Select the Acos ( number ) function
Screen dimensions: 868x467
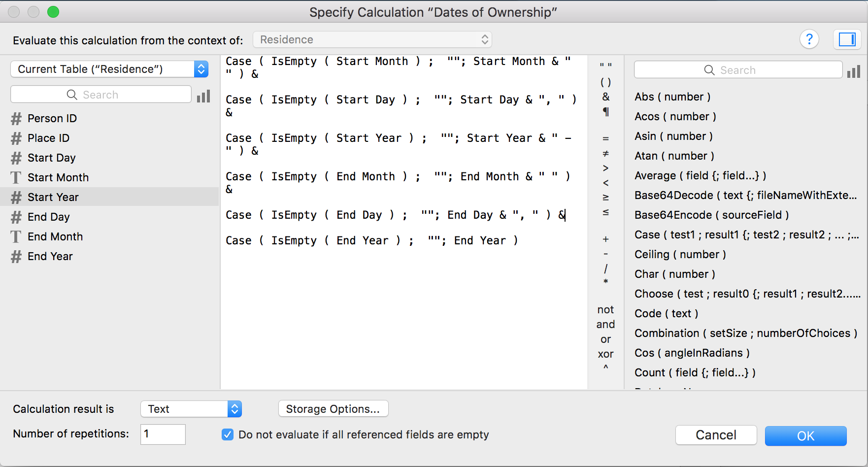(675, 117)
